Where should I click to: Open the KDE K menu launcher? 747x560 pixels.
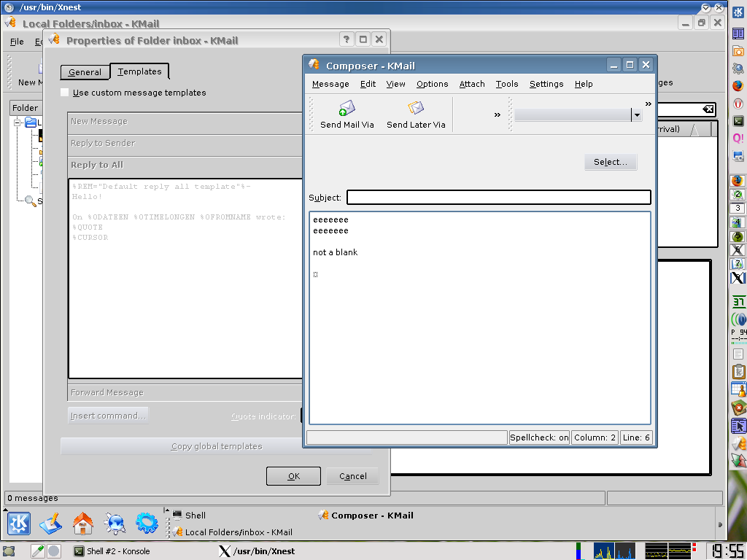(x=18, y=523)
